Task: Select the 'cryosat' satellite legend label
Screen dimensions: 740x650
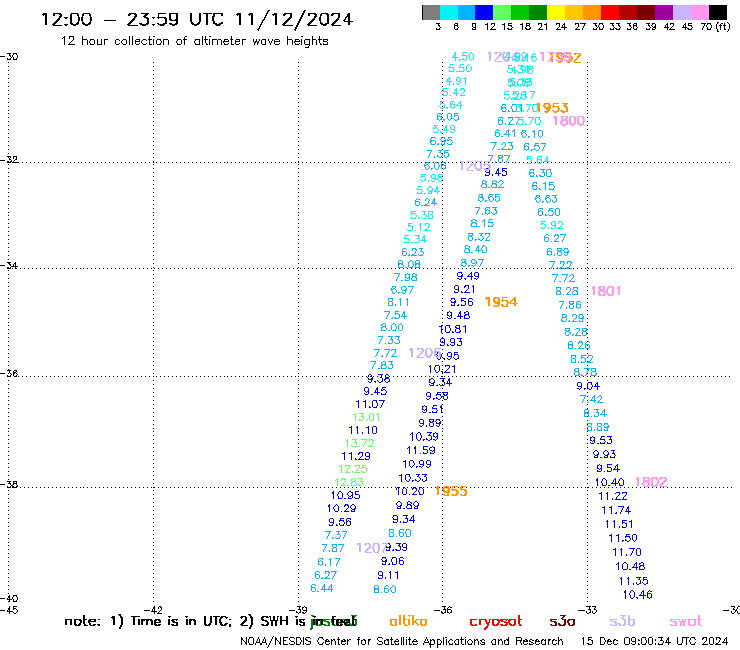Action: pyautogui.click(x=496, y=622)
